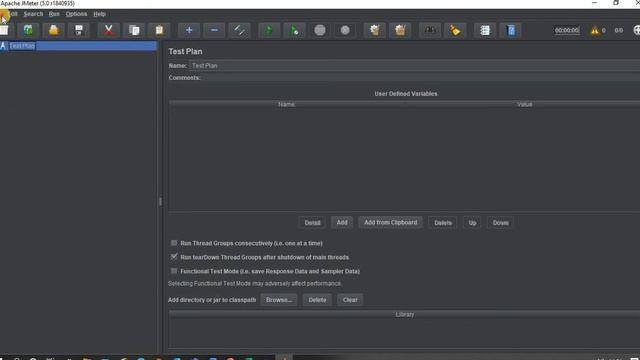
Task: Open the Run menu
Action: pos(54,14)
